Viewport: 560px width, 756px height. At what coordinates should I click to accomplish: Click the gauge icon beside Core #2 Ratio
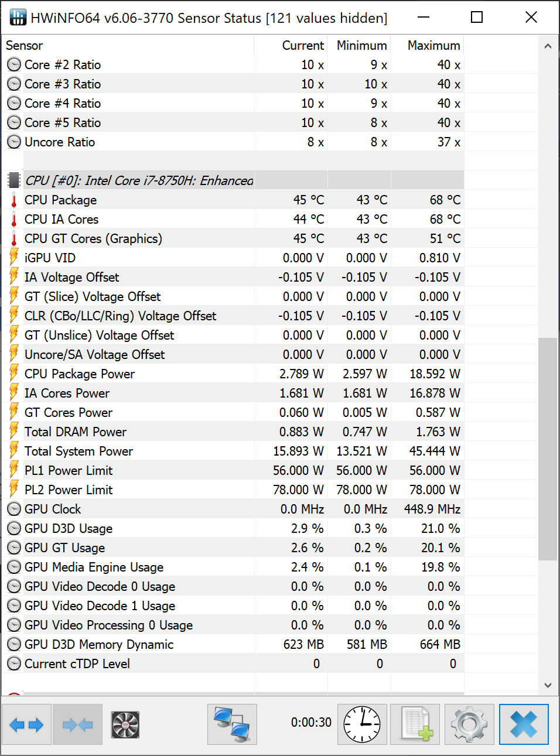click(14, 64)
